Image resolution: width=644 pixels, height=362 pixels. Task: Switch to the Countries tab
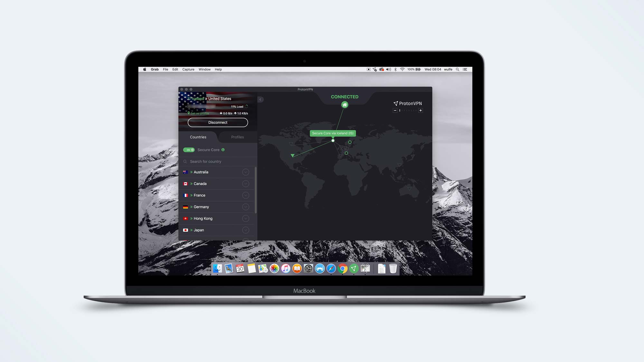pyautogui.click(x=198, y=136)
